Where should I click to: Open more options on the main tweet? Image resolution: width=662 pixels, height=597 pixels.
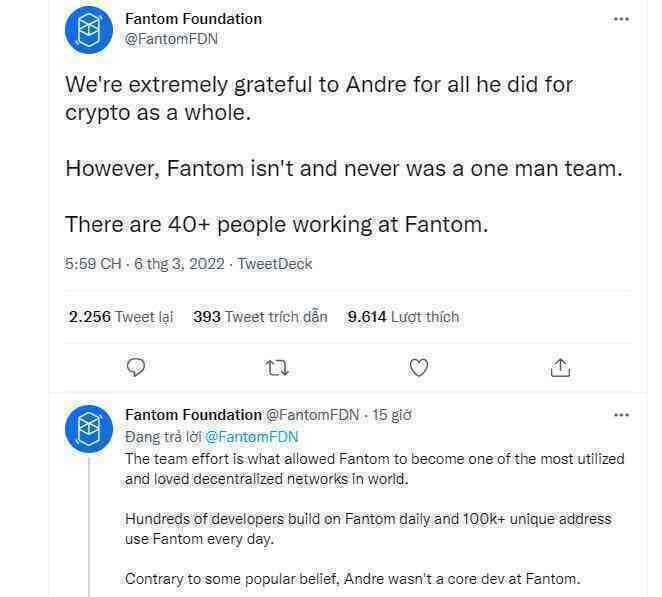tap(621, 19)
